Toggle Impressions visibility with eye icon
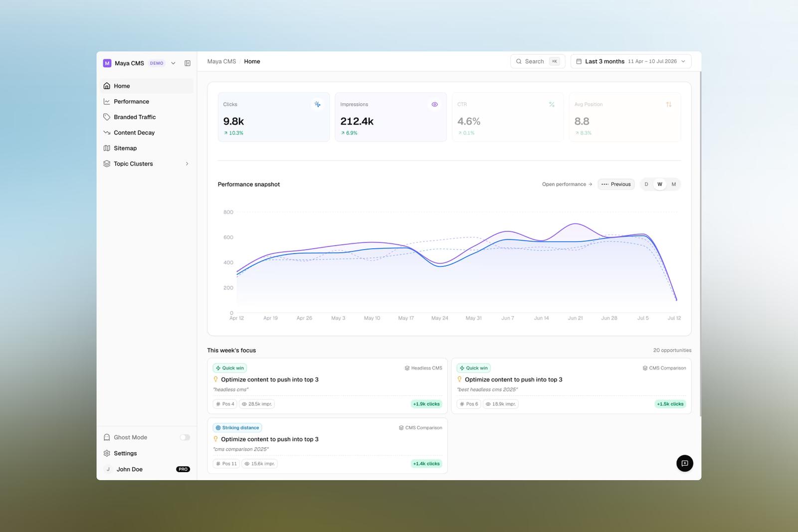The height and width of the screenshot is (532, 798). [x=434, y=104]
